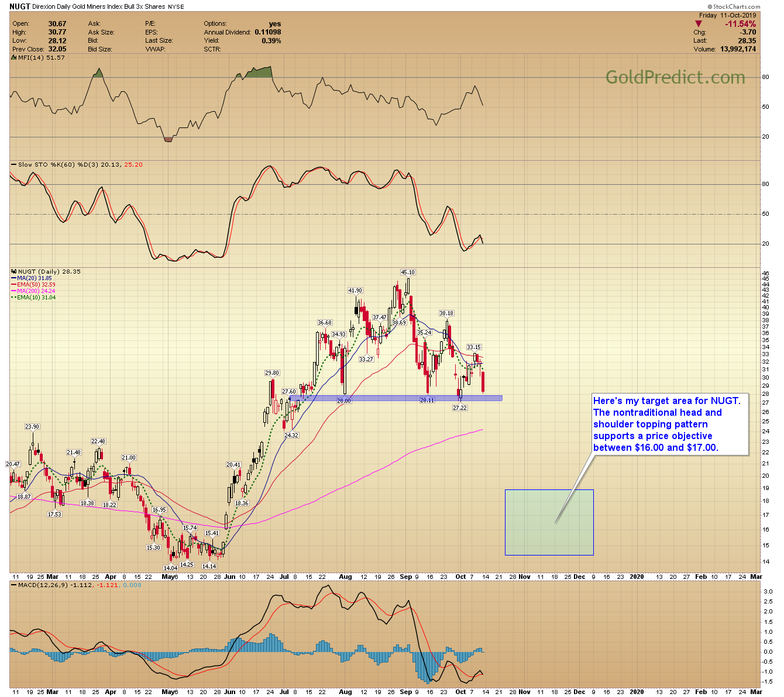Select the High value 30.77
The height and width of the screenshot is (697, 784).
click(57, 32)
